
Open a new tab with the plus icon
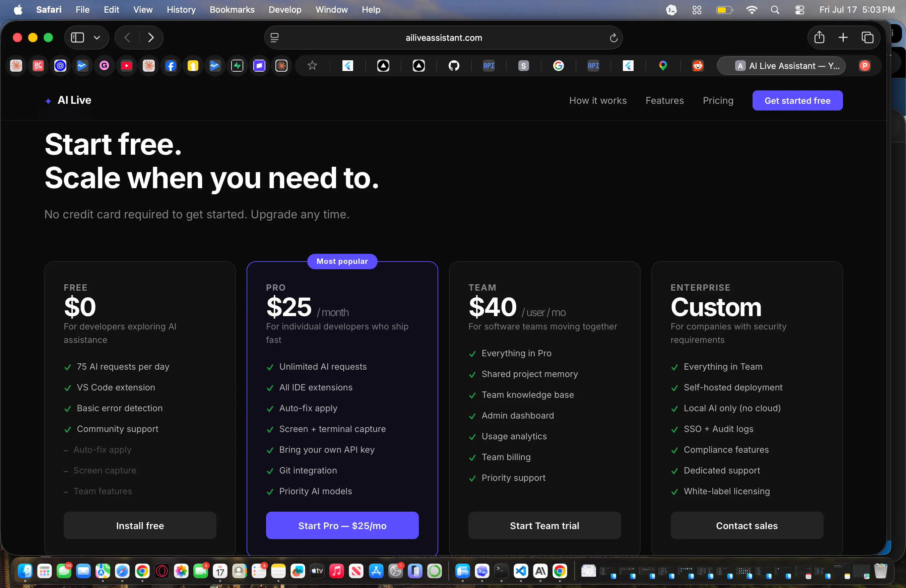coord(843,37)
